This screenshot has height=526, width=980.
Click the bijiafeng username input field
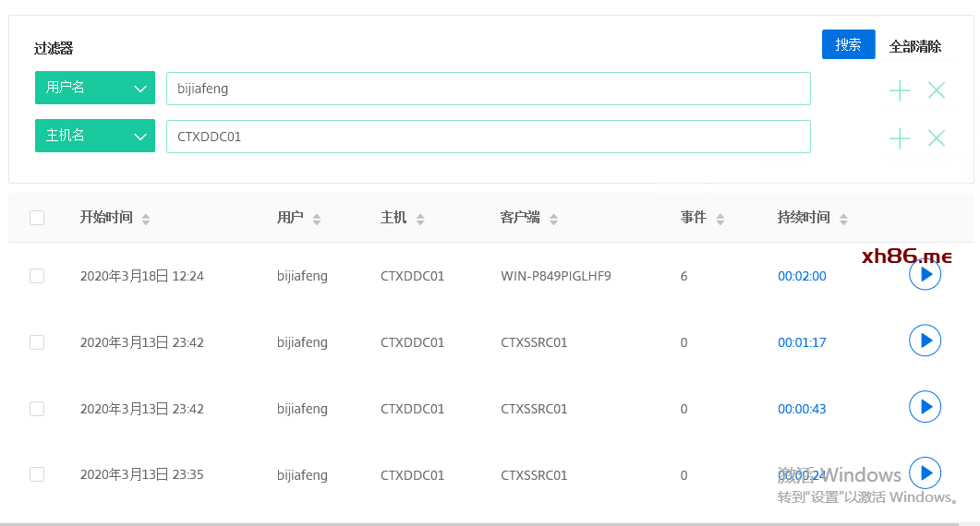(x=488, y=89)
